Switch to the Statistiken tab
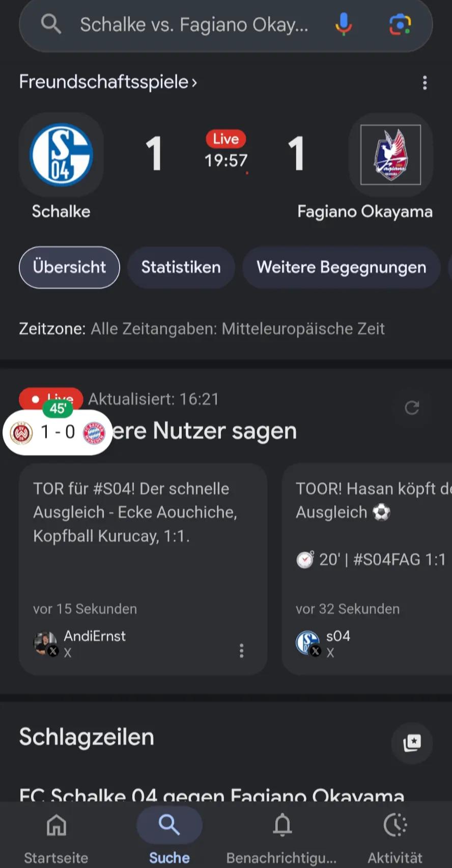The image size is (452, 868). (181, 267)
